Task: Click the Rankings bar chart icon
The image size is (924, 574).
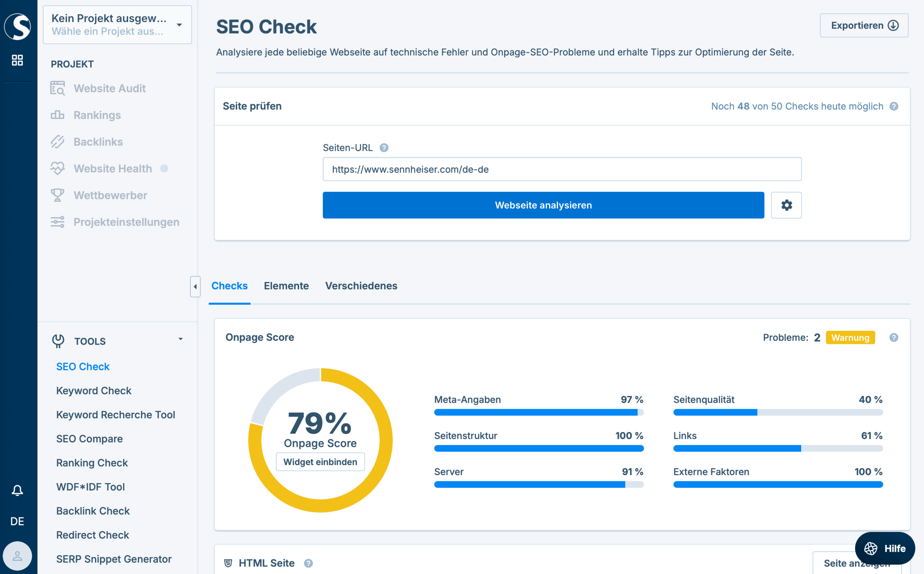Action: tap(58, 115)
